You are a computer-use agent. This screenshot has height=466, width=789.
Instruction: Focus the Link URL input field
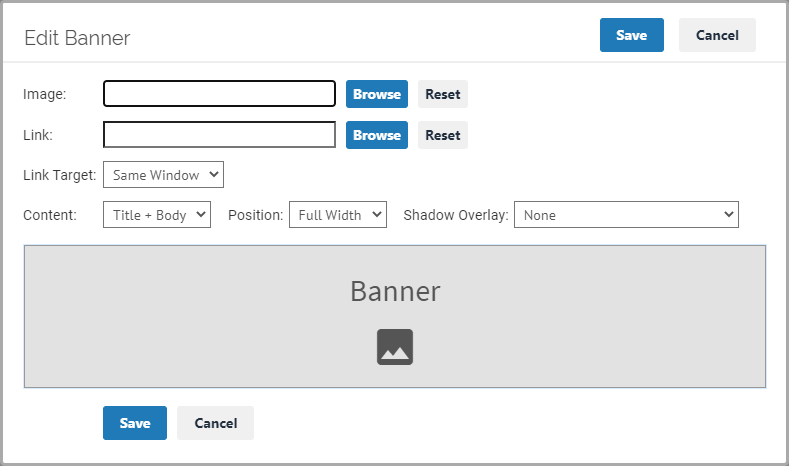pyautogui.click(x=219, y=134)
